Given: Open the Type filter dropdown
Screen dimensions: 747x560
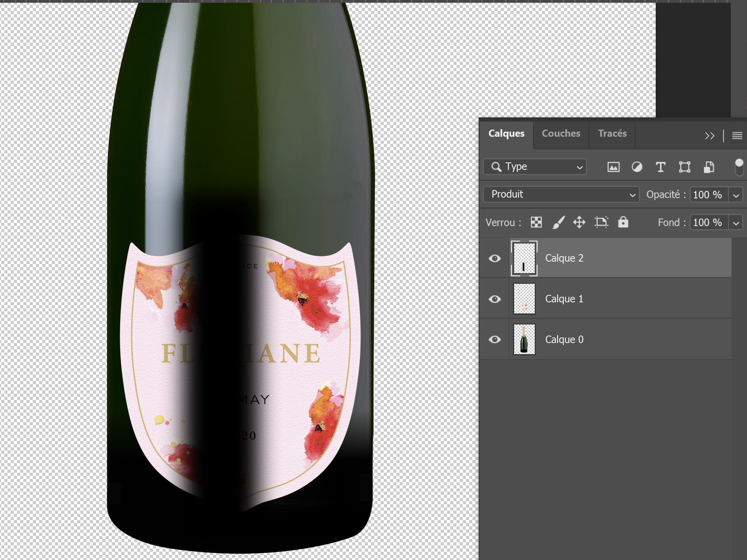Looking at the screenshot, I should tap(535, 167).
